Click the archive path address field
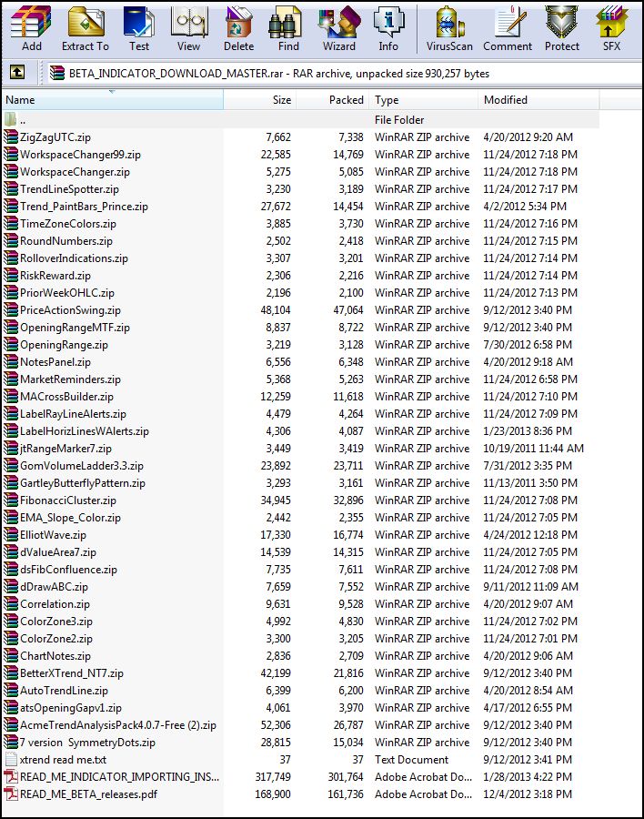Image resolution: width=644 pixels, height=819 pixels. point(345,73)
